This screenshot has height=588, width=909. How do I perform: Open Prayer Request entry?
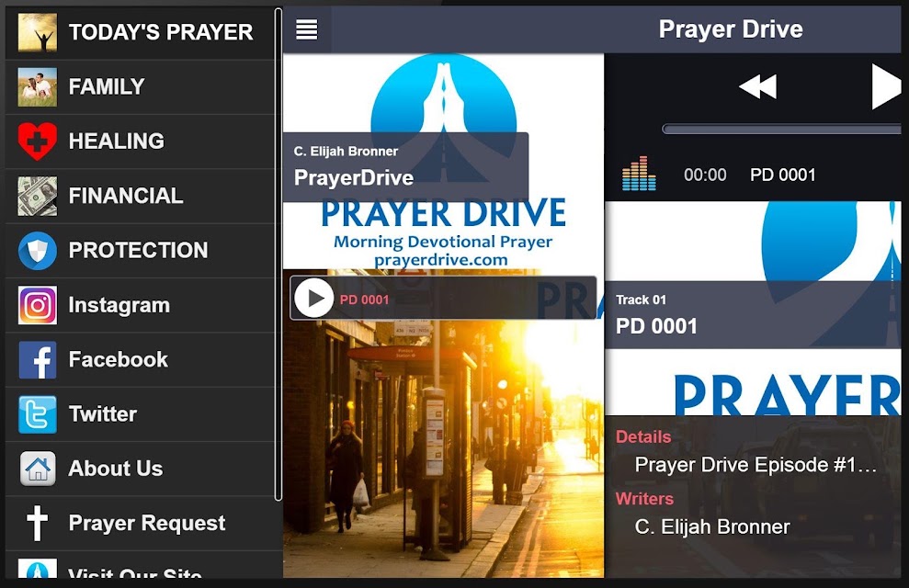tap(140, 523)
